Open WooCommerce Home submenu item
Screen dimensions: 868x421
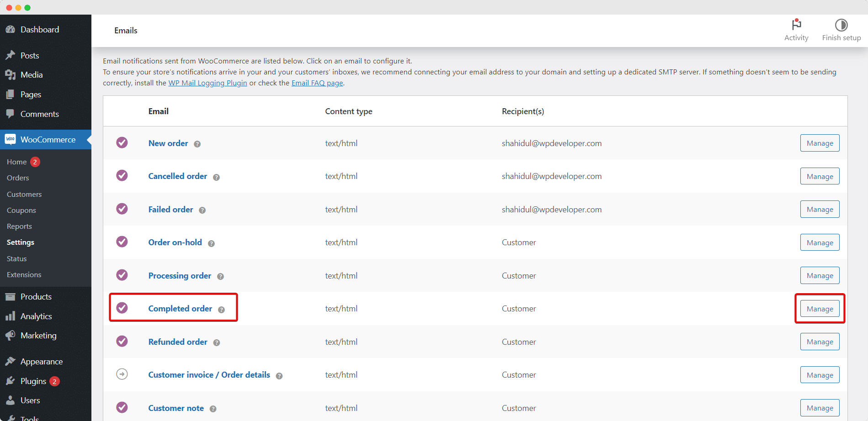coord(17,162)
